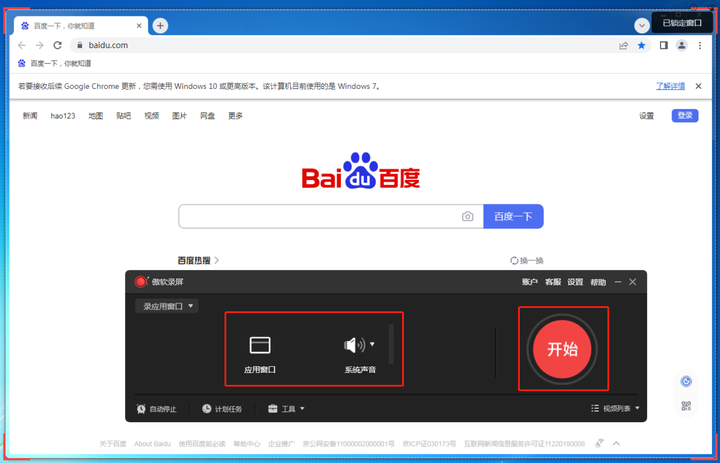Open the 百度热搜 heading link

tap(198, 260)
